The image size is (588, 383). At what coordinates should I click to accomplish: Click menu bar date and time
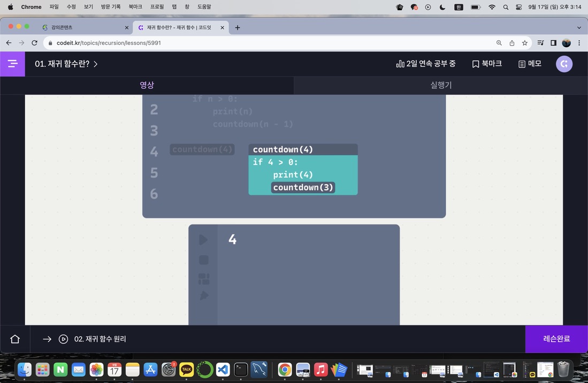pos(555,7)
